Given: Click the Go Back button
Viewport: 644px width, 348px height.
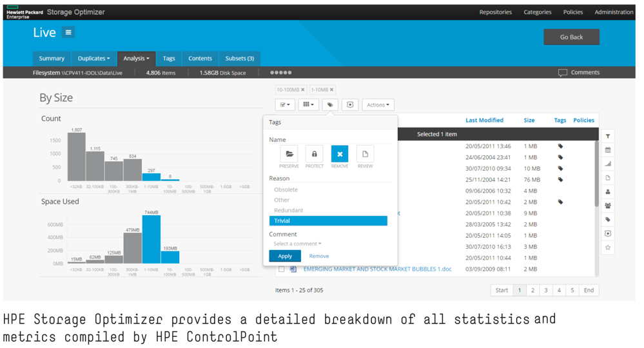Looking at the screenshot, I should point(571,37).
